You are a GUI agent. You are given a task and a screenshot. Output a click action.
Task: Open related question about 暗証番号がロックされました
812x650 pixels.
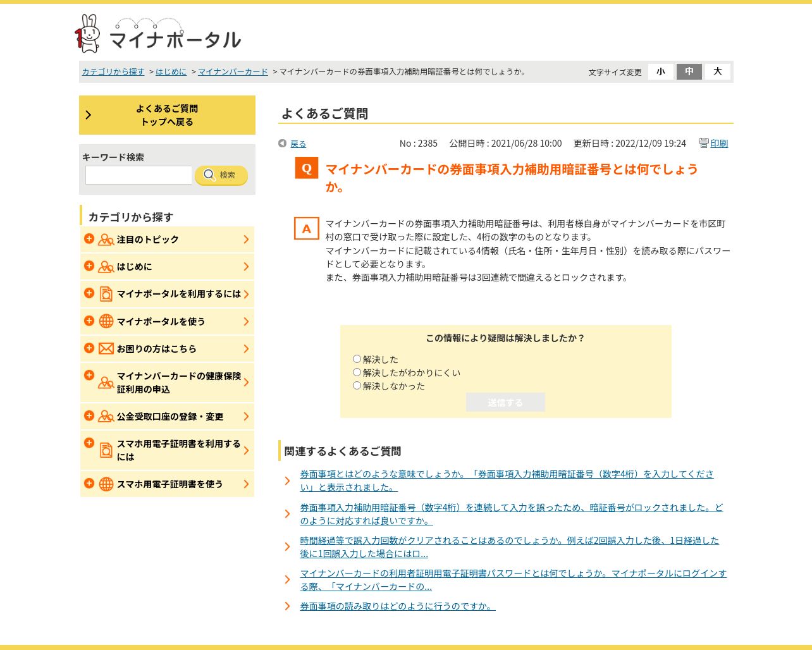point(511,514)
